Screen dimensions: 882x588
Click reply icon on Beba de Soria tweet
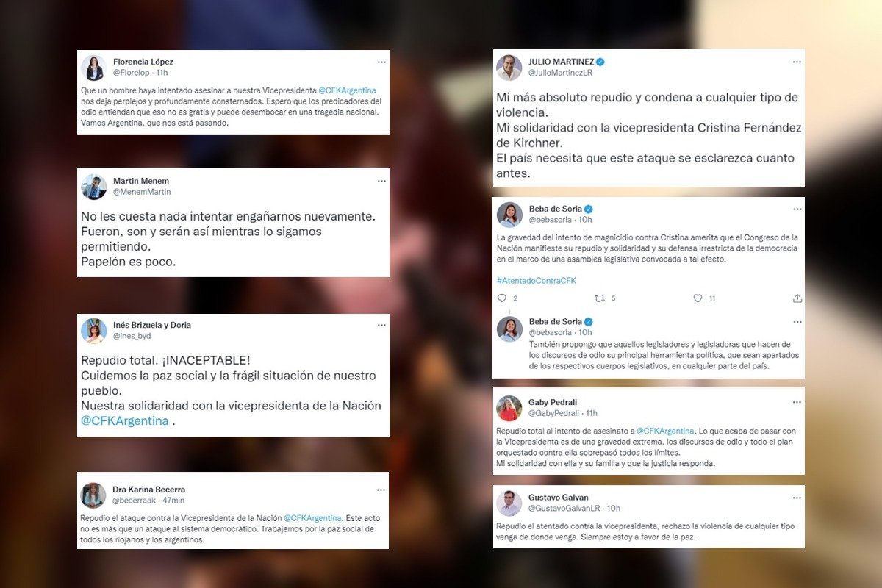coord(502,298)
